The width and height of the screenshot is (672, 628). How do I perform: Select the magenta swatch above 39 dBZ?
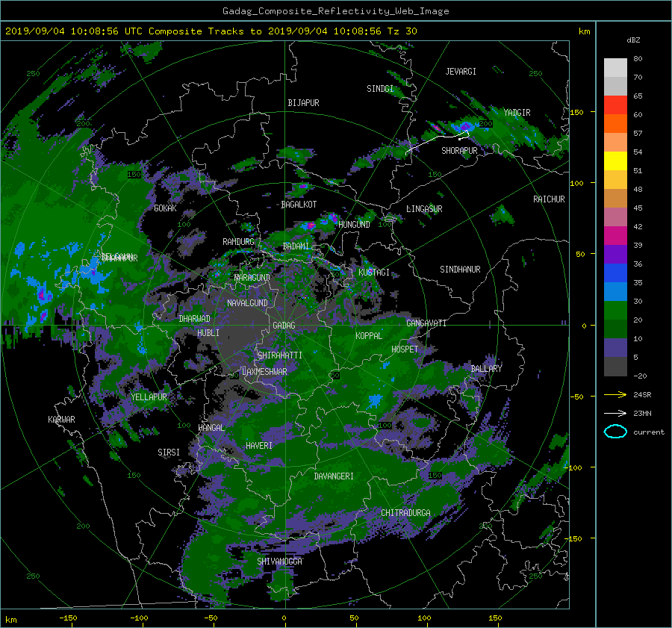[615, 235]
